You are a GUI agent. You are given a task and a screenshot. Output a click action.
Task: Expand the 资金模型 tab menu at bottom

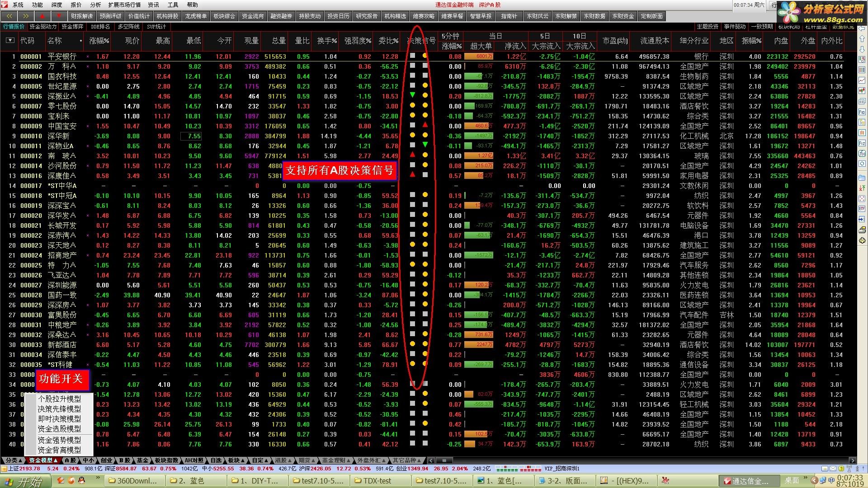[x=42, y=460]
